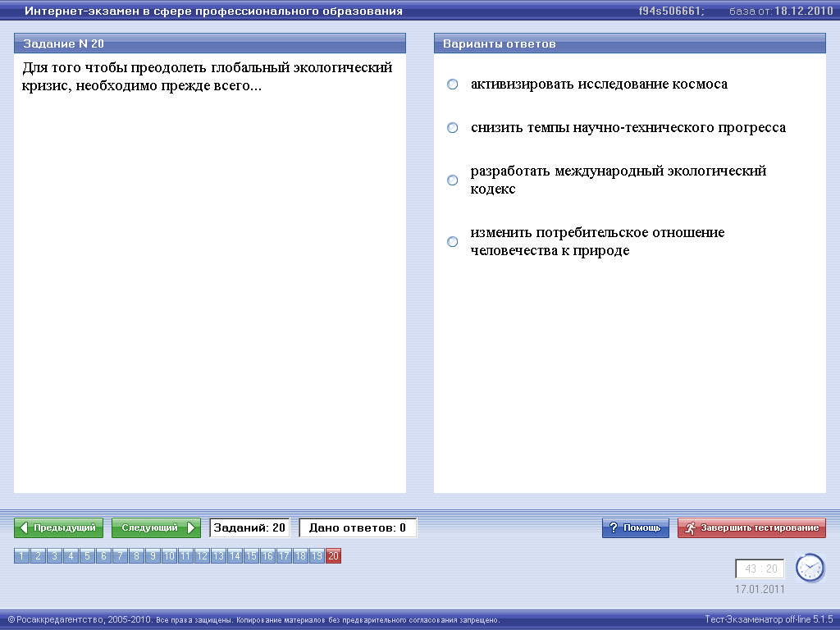Open question 4 in navigator
The width and height of the screenshot is (840, 630).
(x=71, y=556)
